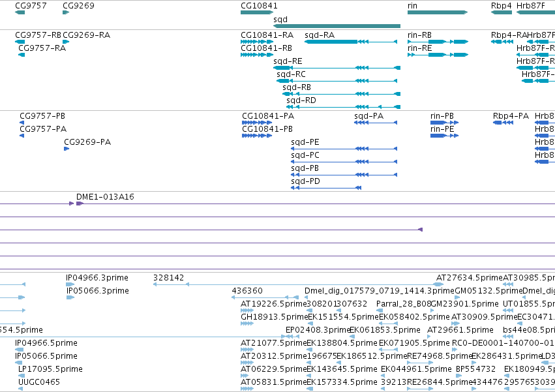Select the RE74968.5prime EST label
The image size is (555, 392).
click(x=440, y=356)
